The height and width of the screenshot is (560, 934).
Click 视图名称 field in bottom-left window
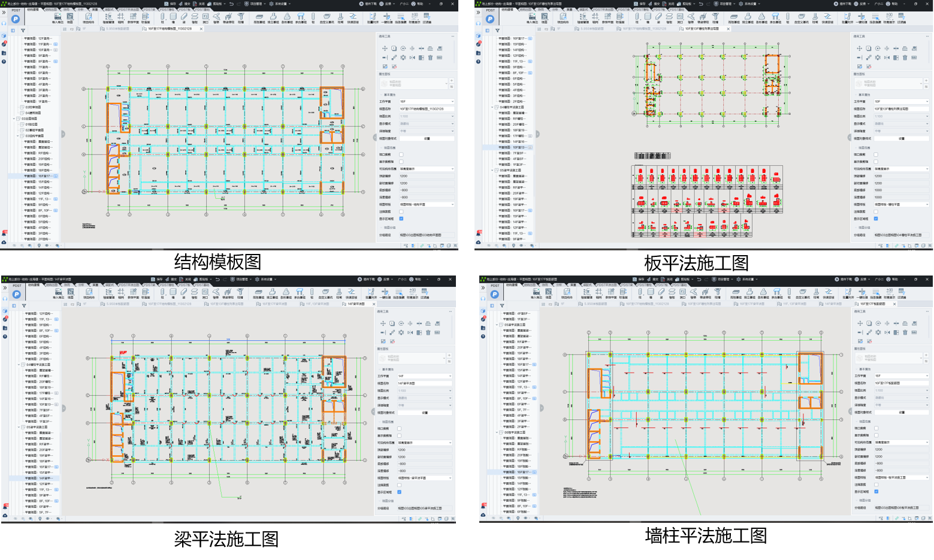pos(424,383)
